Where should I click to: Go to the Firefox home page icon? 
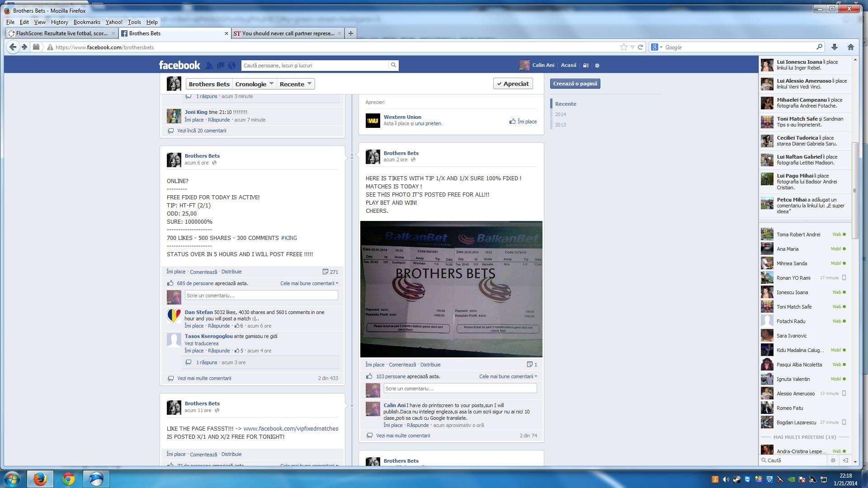click(x=851, y=47)
